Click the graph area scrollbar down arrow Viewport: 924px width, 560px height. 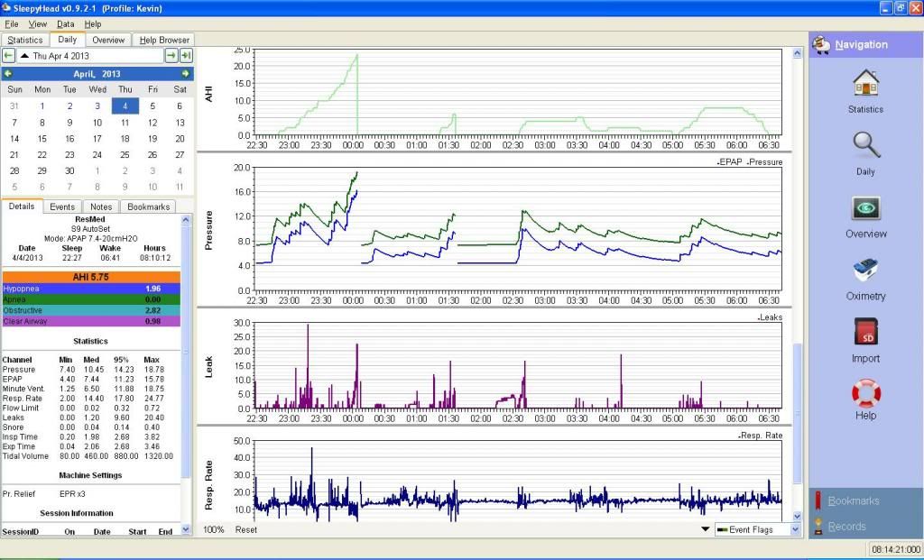798,517
